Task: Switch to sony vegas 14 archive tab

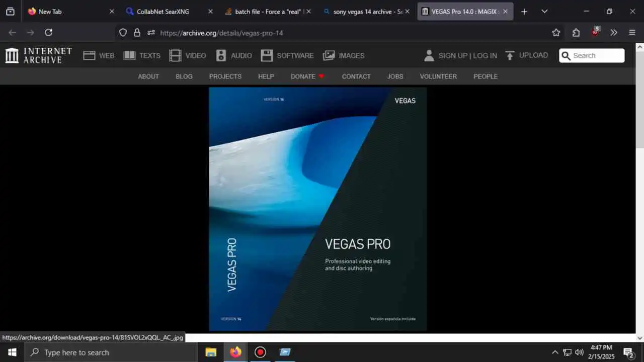Action: 366,11
